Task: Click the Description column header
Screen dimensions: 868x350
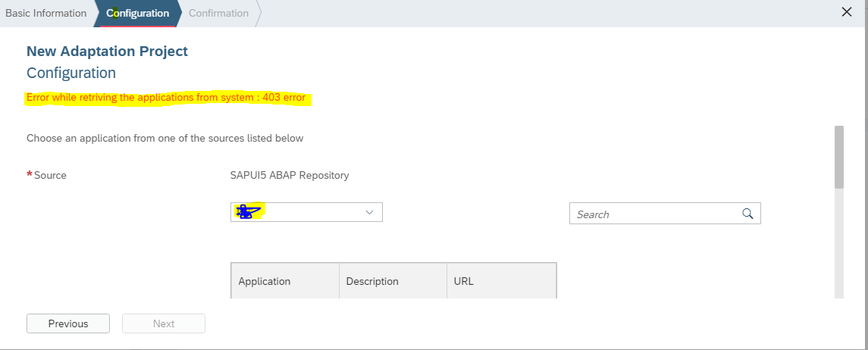Action: pyautogui.click(x=393, y=281)
